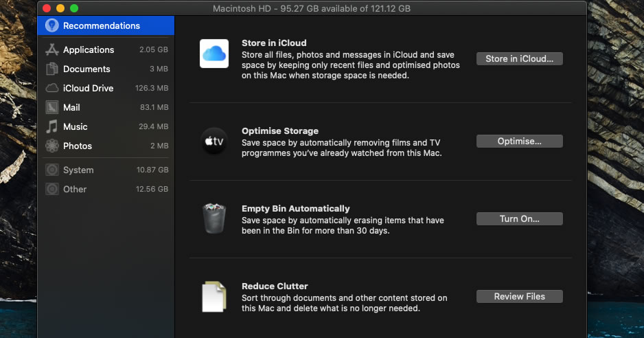
Task: Click the System gear icon
Action: 51,170
